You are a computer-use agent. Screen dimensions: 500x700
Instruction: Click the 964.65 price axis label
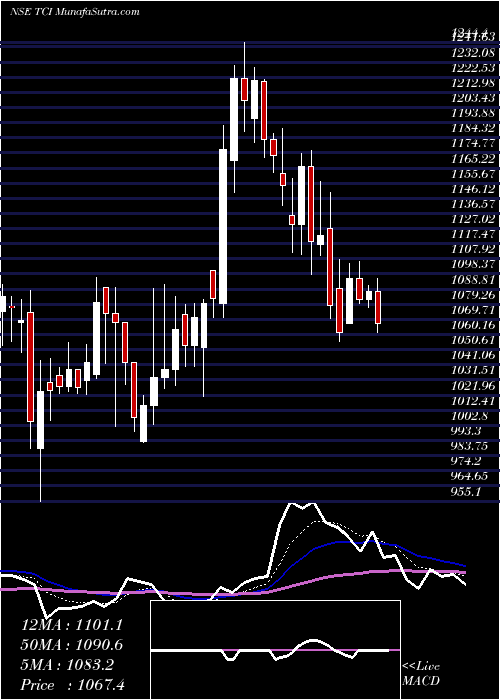[470, 477]
